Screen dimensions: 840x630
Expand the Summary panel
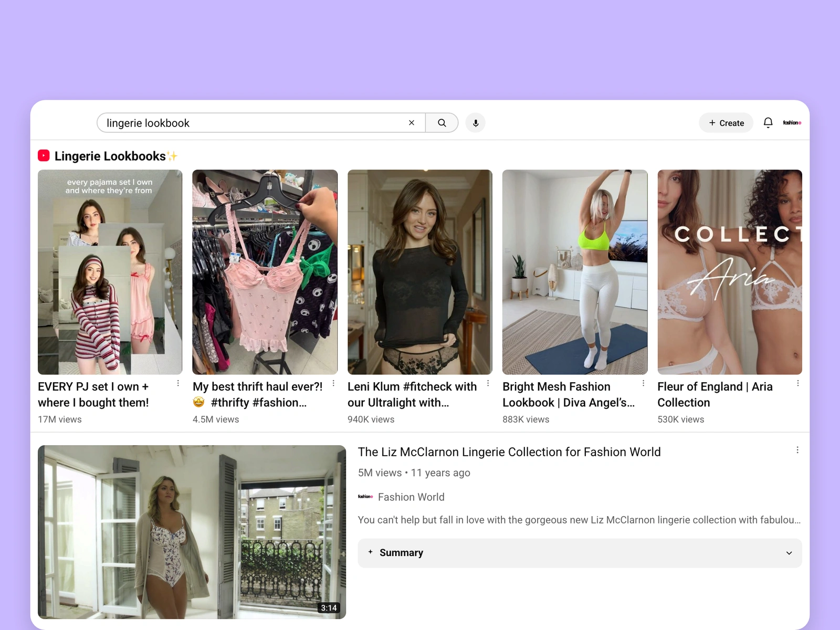[x=580, y=553]
